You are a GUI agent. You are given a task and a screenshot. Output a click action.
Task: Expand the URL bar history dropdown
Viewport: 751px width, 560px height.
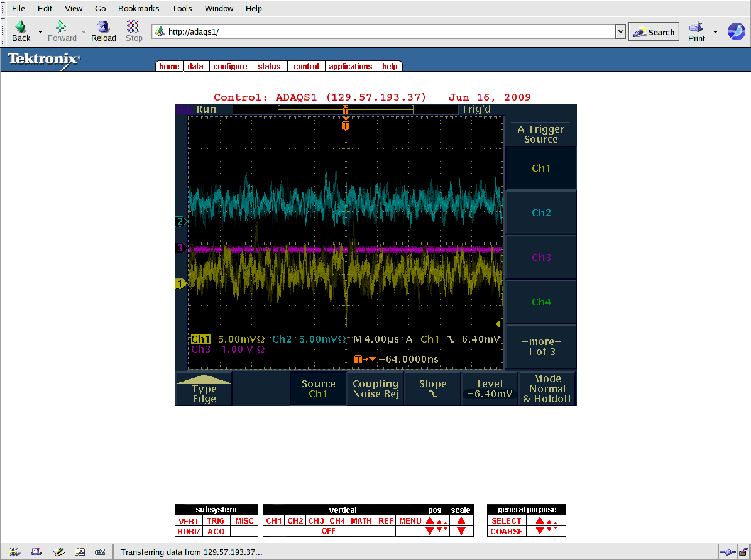pyautogui.click(x=620, y=31)
